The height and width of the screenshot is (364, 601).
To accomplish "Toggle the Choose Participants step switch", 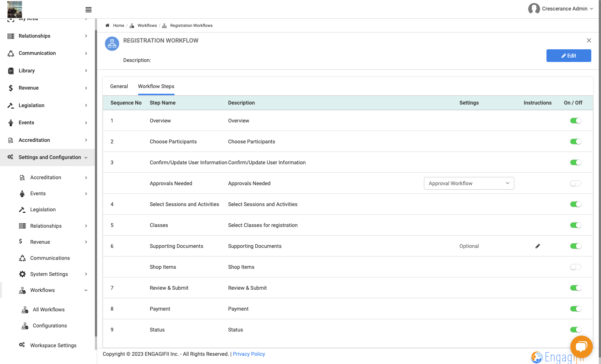I will tap(576, 141).
